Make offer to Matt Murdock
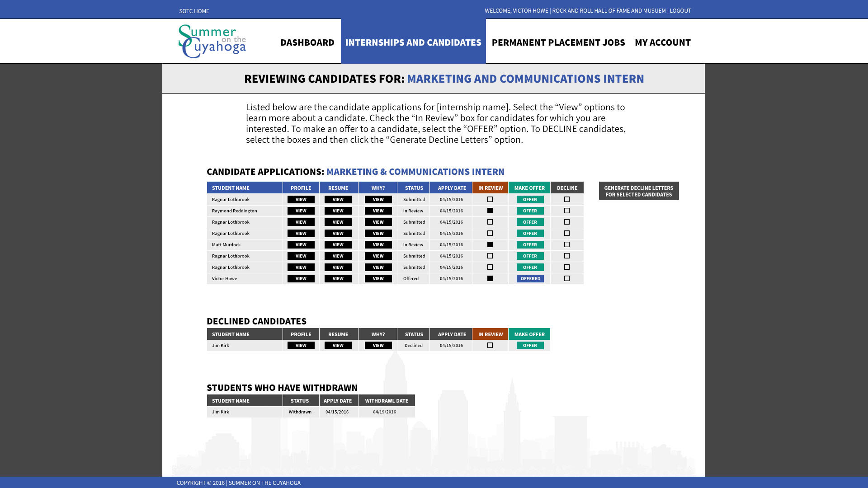868x488 pixels. point(530,244)
